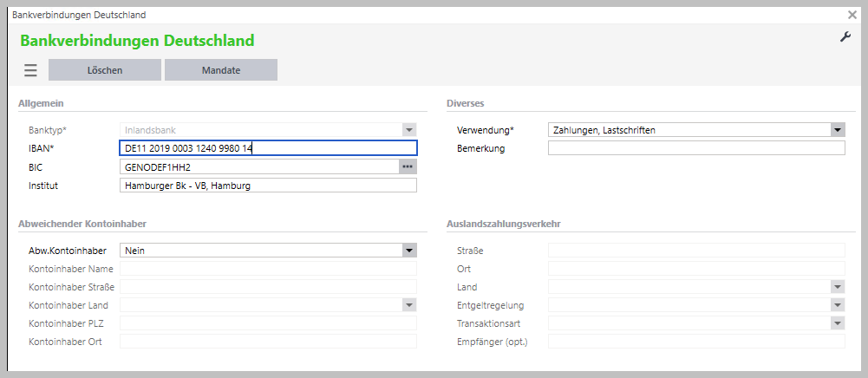Image resolution: width=868 pixels, height=378 pixels.
Task: Click the Empfänger (opt.) field
Action: (x=695, y=342)
